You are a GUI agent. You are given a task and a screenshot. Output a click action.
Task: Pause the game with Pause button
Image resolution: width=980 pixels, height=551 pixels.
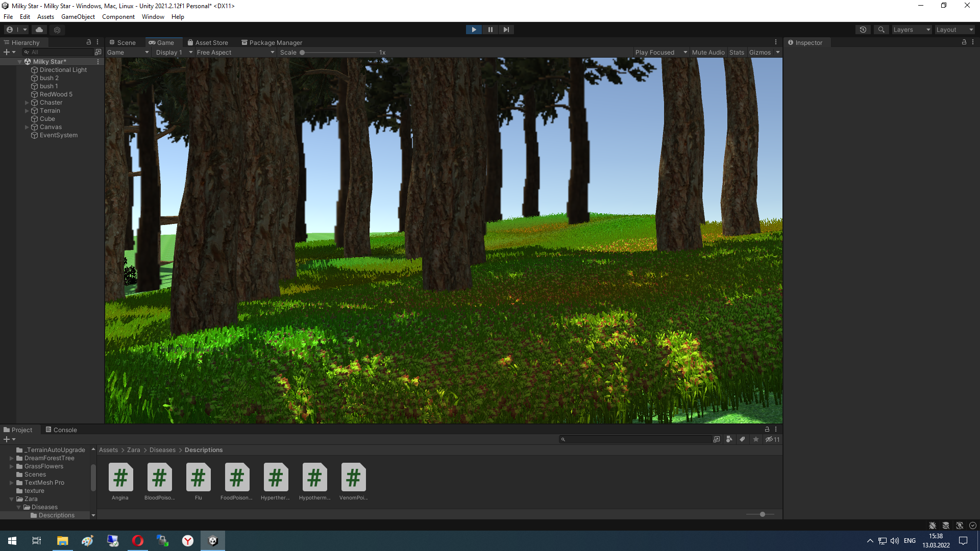pos(490,30)
